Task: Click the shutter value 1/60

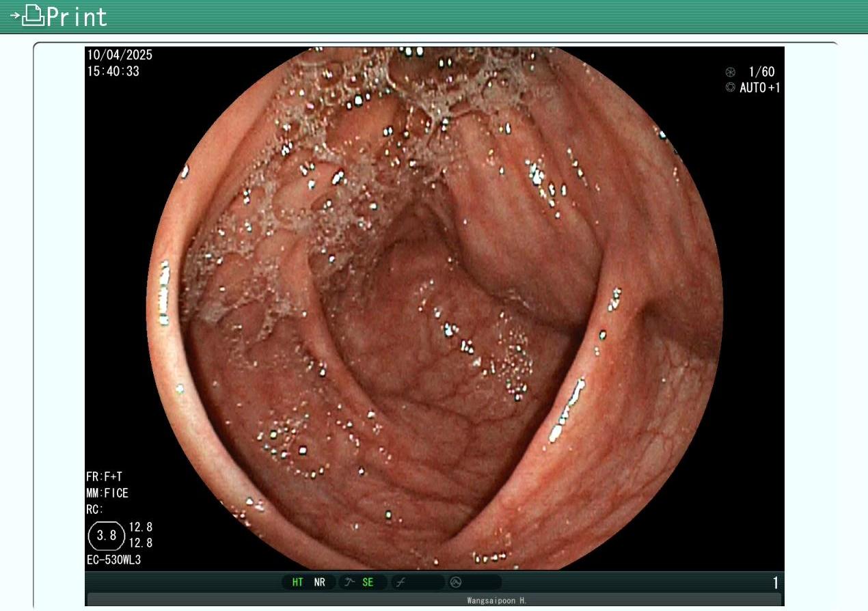Action: 761,72
